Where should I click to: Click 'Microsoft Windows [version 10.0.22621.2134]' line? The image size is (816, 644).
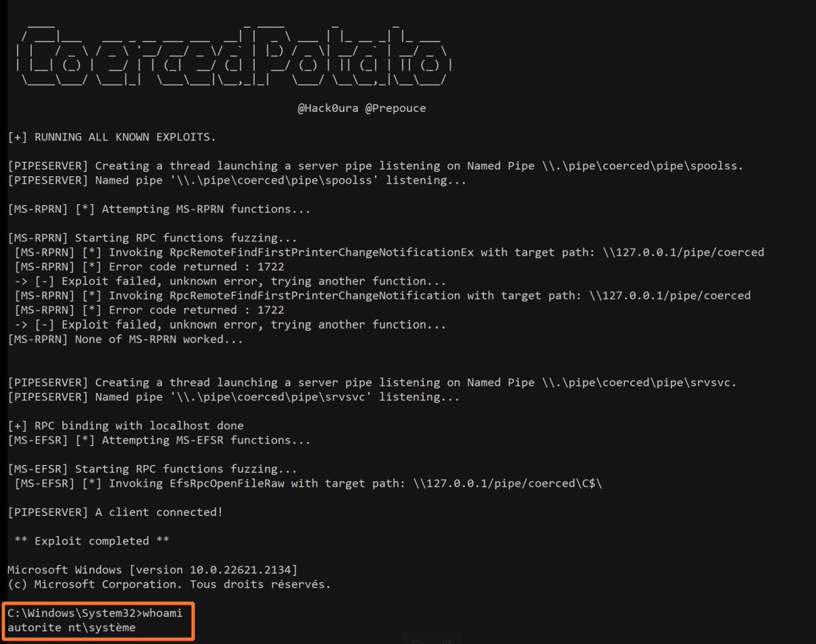152,570
